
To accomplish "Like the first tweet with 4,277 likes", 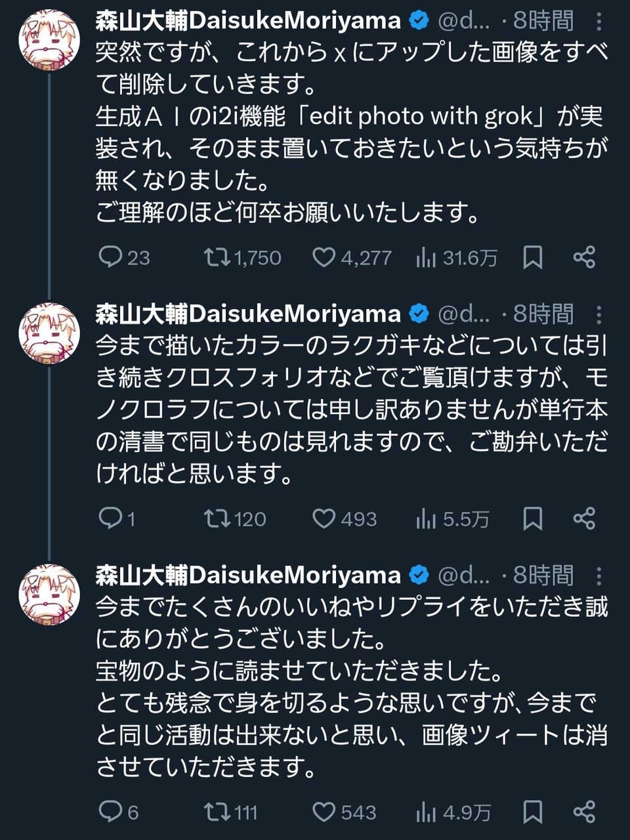I will 324,257.
